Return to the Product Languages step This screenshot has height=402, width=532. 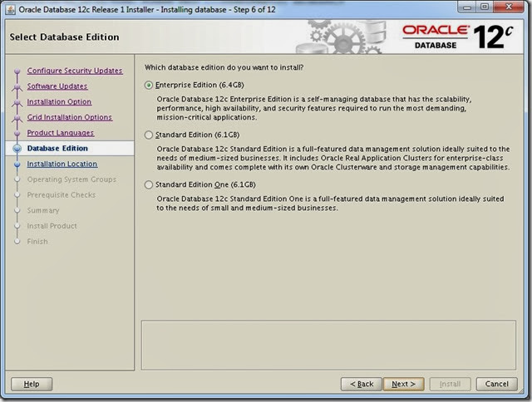point(61,133)
